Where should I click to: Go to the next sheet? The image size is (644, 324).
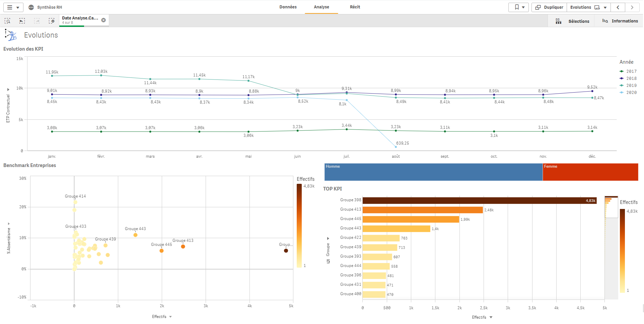point(632,7)
